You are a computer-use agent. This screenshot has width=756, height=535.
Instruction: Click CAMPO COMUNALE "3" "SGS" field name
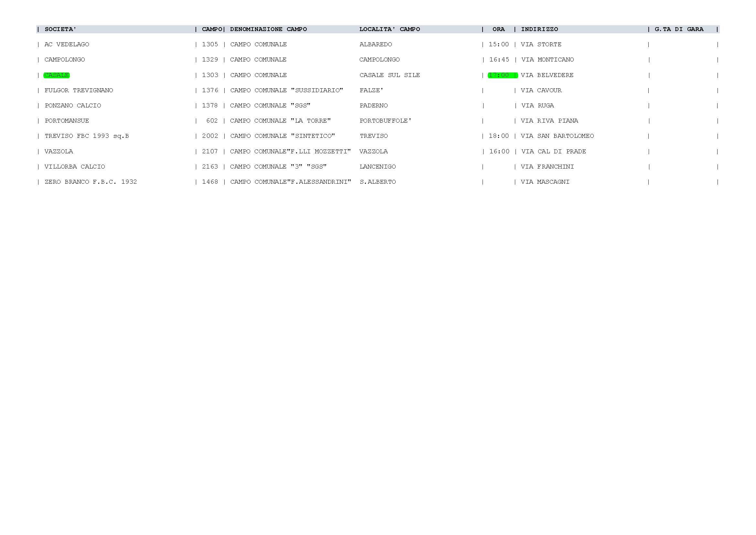278,167
